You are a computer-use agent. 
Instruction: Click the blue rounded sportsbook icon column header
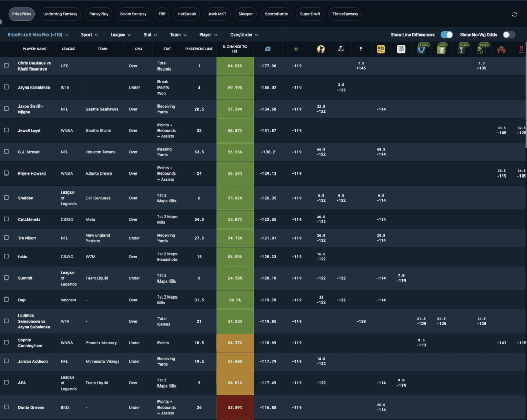tap(268, 49)
